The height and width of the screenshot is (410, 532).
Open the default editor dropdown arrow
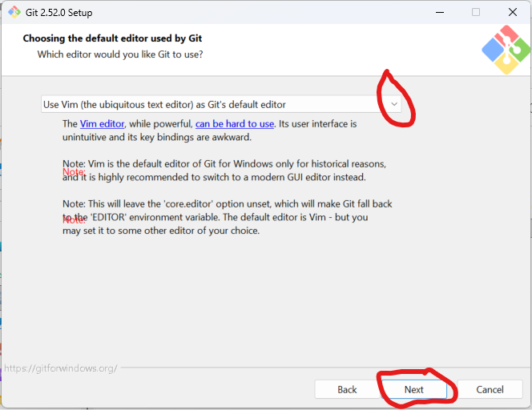(x=394, y=104)
